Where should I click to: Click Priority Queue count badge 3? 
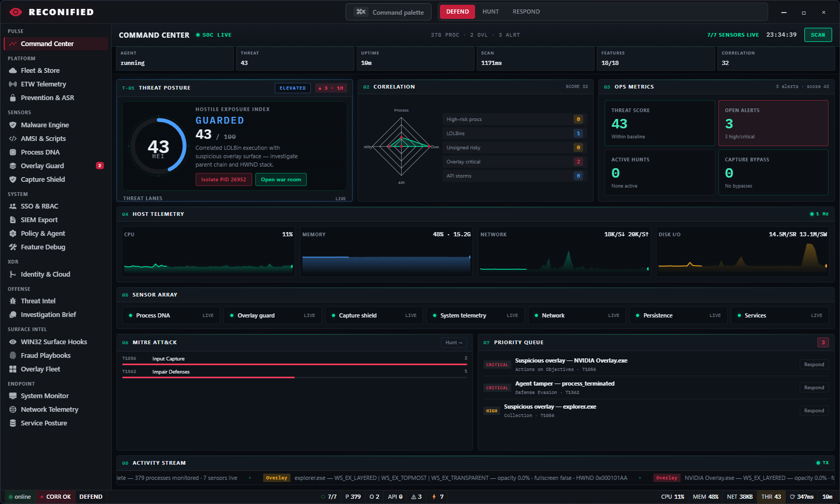[823, 343]
